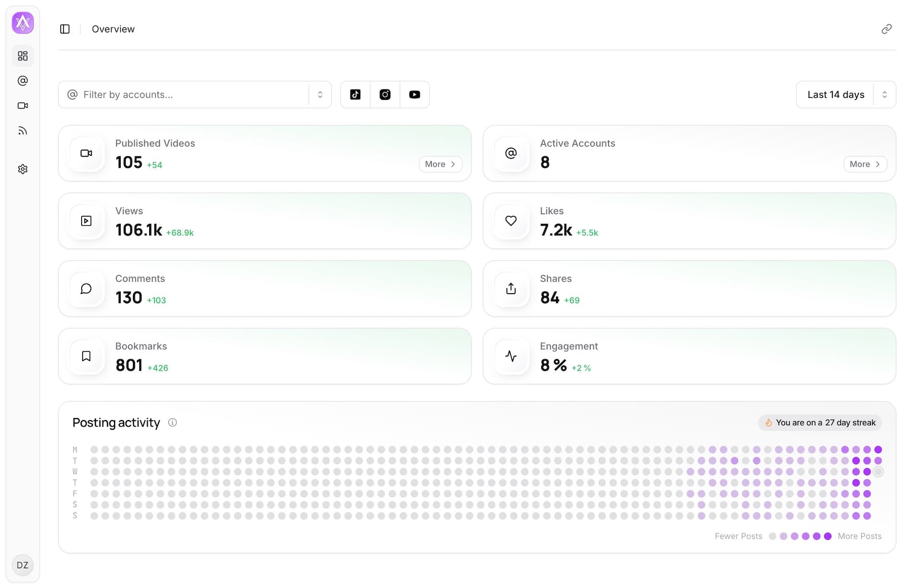
Task: Open the dashboard overview sidebar icon
Action: tap(23, 56)
